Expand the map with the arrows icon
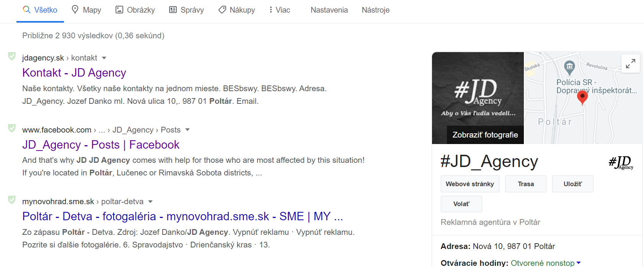644x267 pixels. tap(631, 63)
